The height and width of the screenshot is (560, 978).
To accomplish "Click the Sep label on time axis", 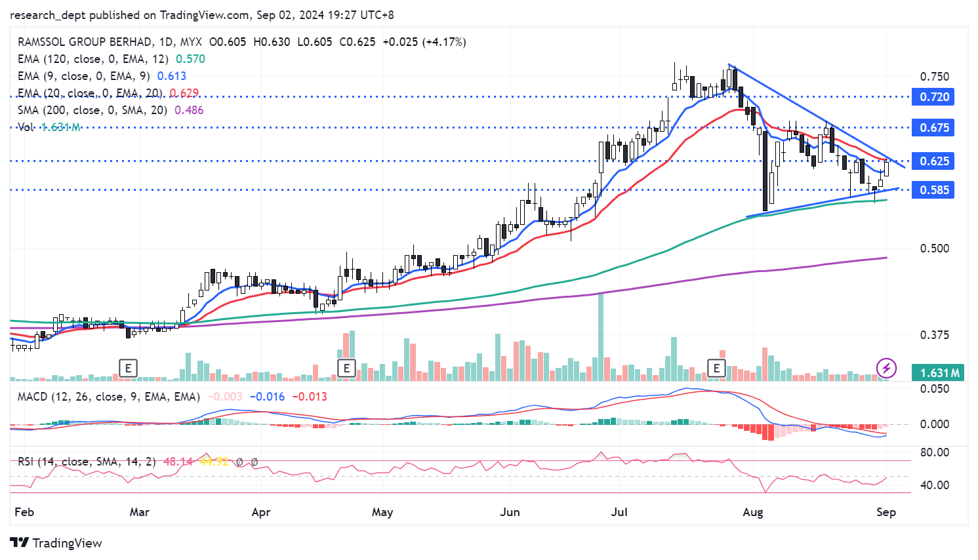I will click(x=886, y=512).
